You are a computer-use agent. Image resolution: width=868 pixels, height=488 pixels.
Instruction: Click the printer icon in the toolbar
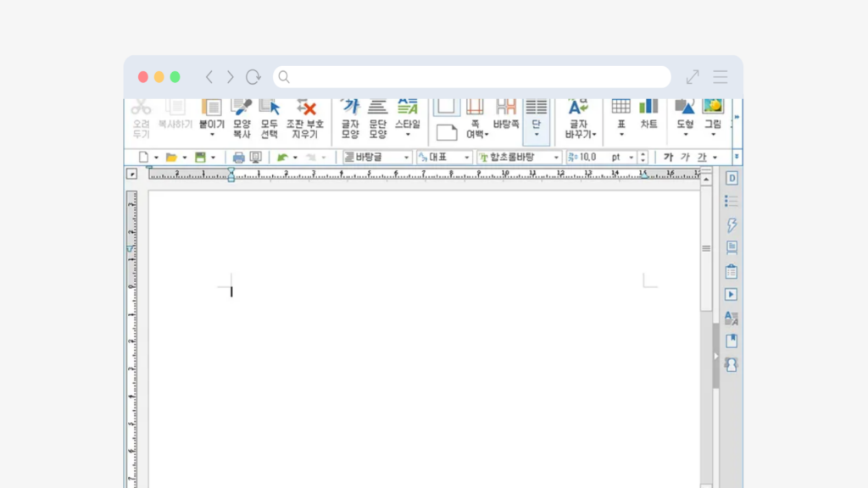(x=238, y=158)
